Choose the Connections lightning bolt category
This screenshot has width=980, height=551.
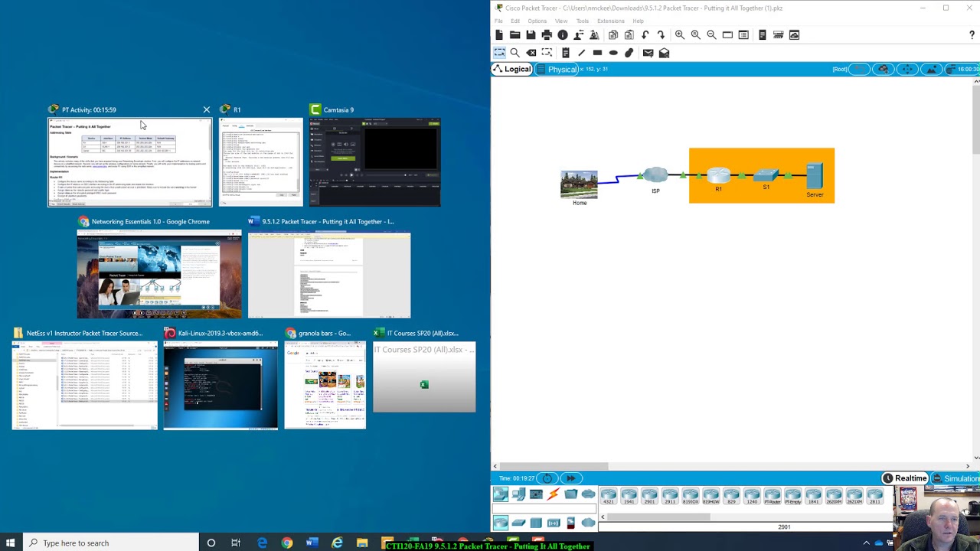tap(553, 494)
